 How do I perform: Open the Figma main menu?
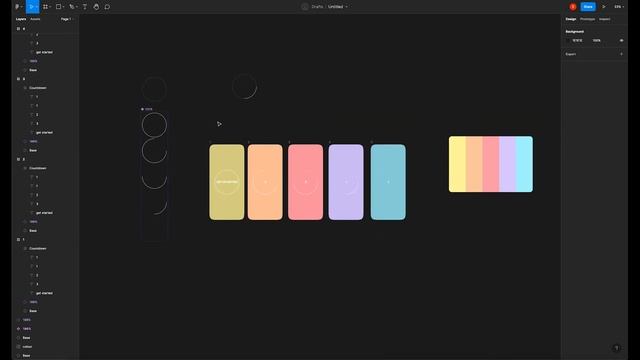pyautogui.click(x=18, y=7)
